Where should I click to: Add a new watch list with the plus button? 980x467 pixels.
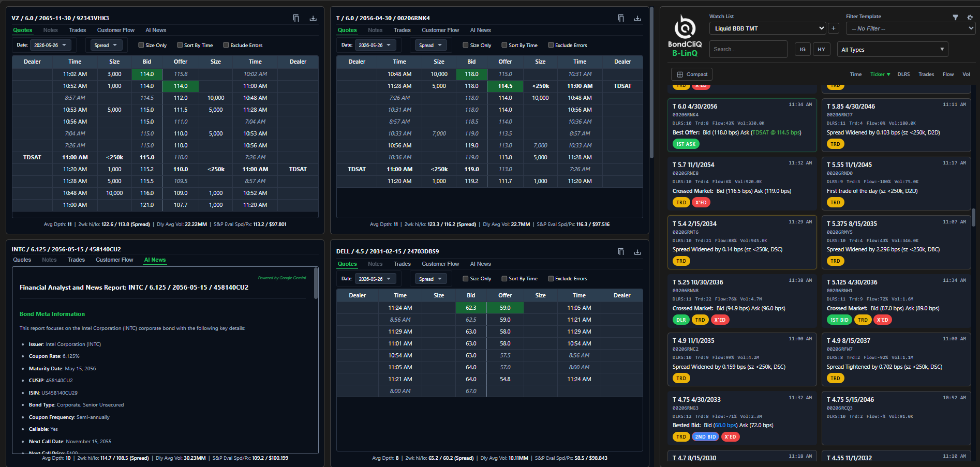tap(834, 28)
